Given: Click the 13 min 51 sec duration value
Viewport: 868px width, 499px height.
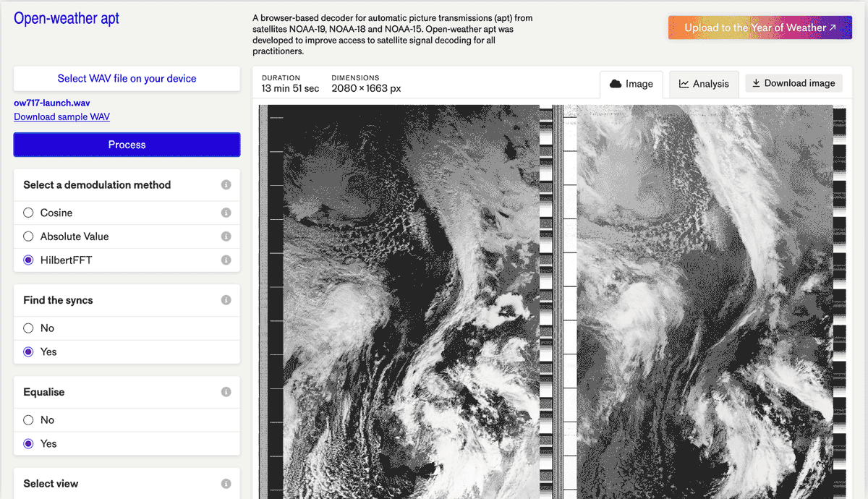Looking at the screenshot, I should tap(290, 88).
